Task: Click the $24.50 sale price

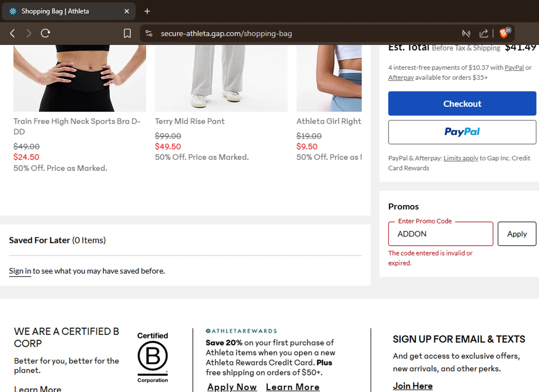Action: (x=26, y=157)
